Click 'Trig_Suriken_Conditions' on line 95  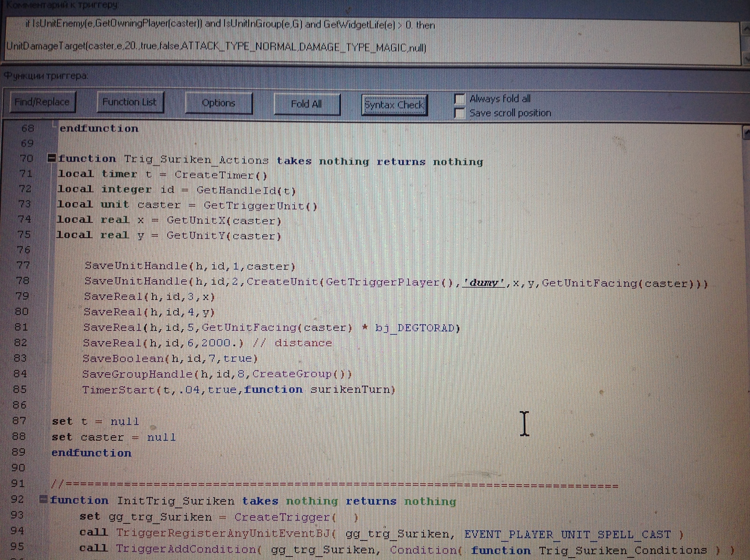pos(623,550)
